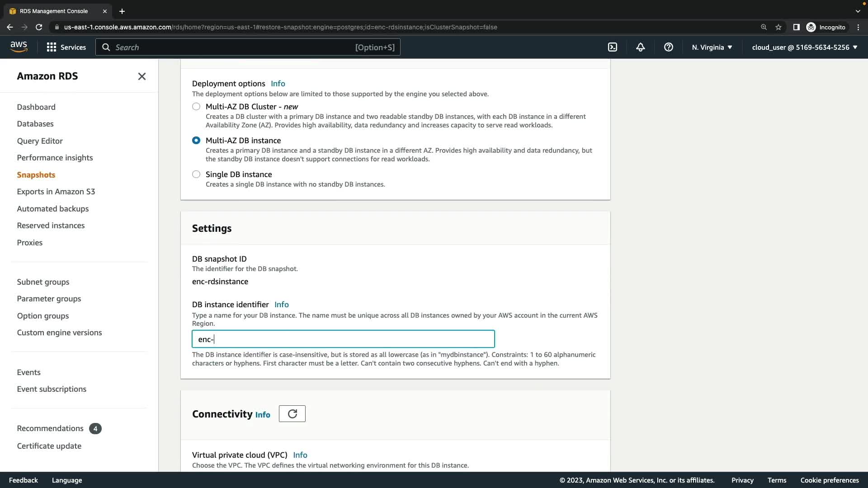
Task: Select Multi-AZ DB Cluster option
Action: [196, 107]
